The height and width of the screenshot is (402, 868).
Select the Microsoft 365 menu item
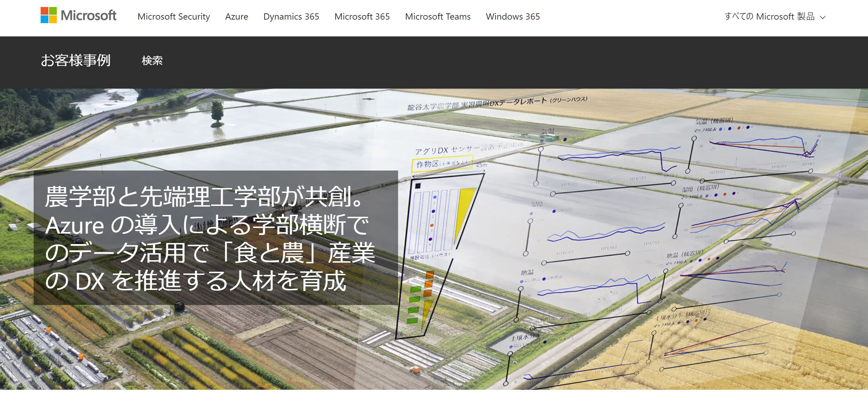[x=362, y=16]
